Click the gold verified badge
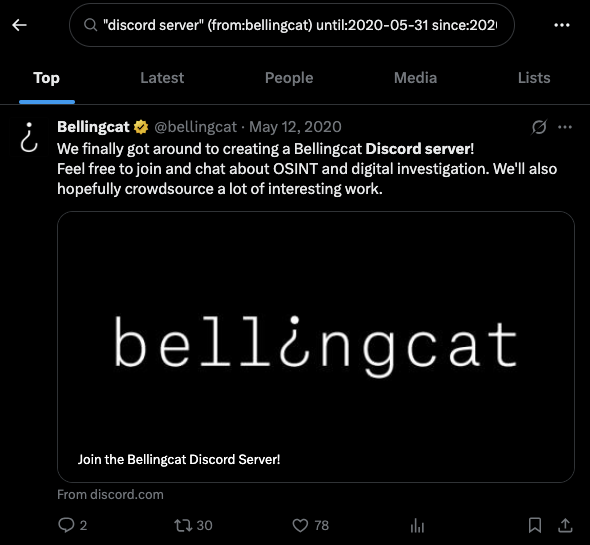590x545 pixels. coord(141,127)
